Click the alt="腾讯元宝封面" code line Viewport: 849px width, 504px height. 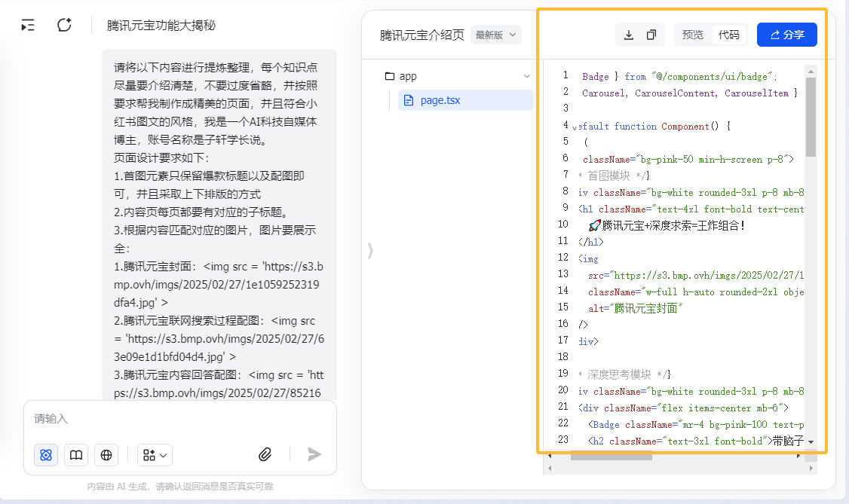(x=635, y=308)
